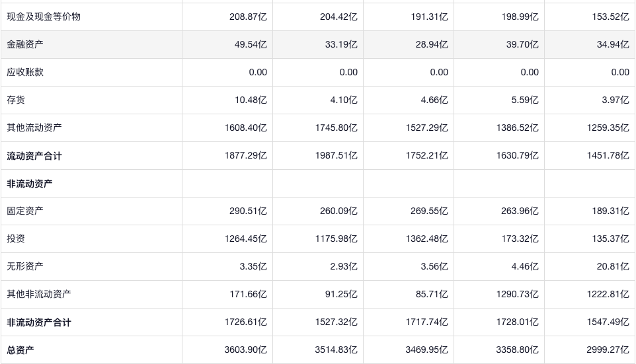Click the 1362.48亿 investment value cell
Image resolution: width=636 pixels, height=364 pixels.
(x=426, y=238)
